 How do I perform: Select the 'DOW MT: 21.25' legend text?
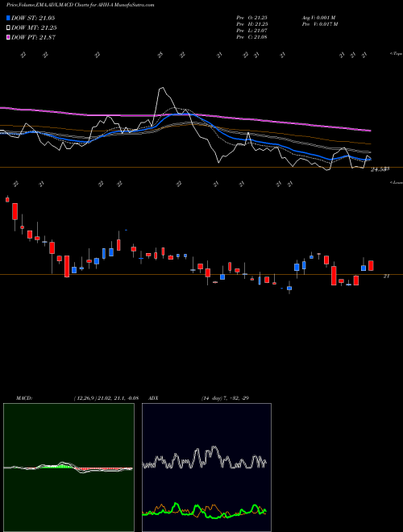(34, 28)
